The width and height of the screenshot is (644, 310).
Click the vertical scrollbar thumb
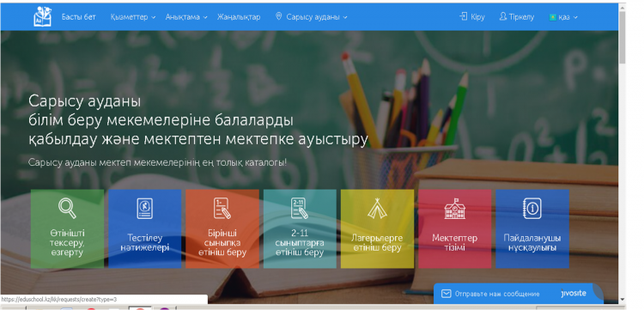(x=622, y=37)
